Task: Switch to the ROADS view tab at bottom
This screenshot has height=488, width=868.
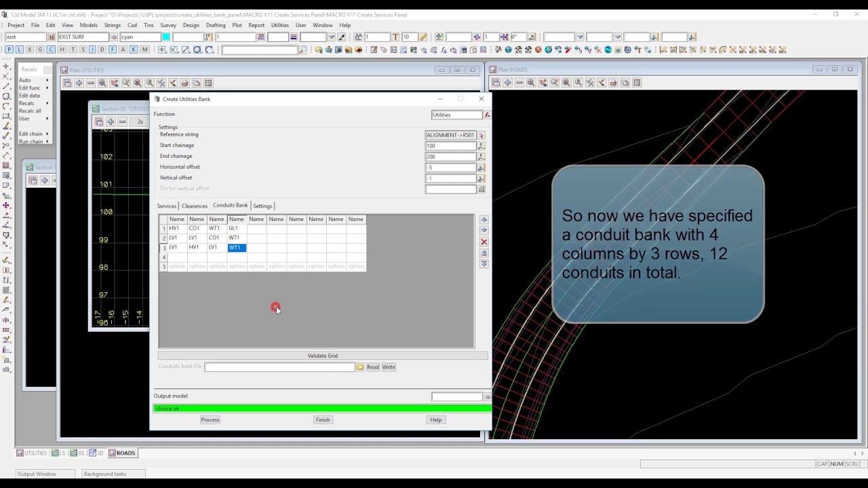Action: click(122, 453)
